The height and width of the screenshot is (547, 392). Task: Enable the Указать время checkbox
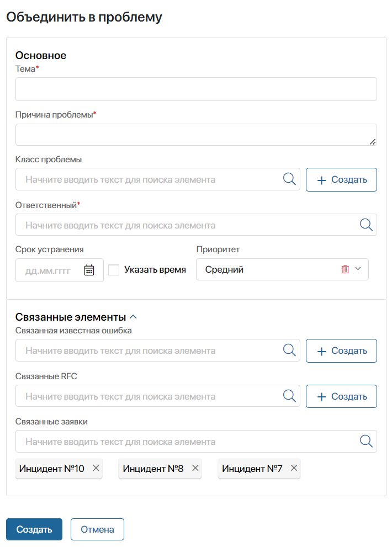[x=114, y=270]
